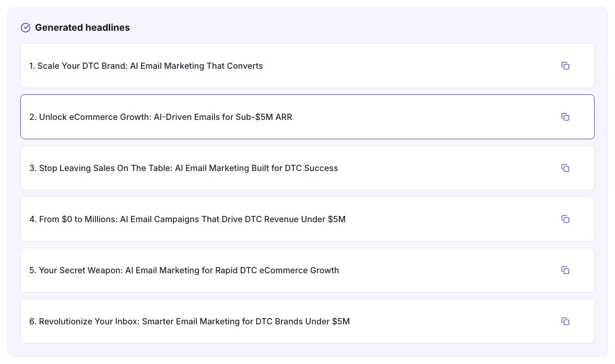This screenshot has width=615, height=364.
Task: Pick headline 4 'From $0 to Millions'
Action: pos(307,219)
